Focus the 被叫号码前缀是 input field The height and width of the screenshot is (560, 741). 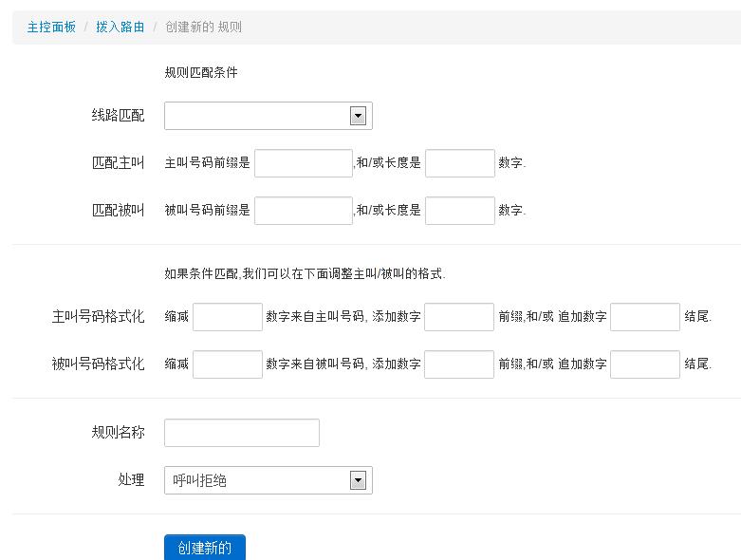pos(304,211)
